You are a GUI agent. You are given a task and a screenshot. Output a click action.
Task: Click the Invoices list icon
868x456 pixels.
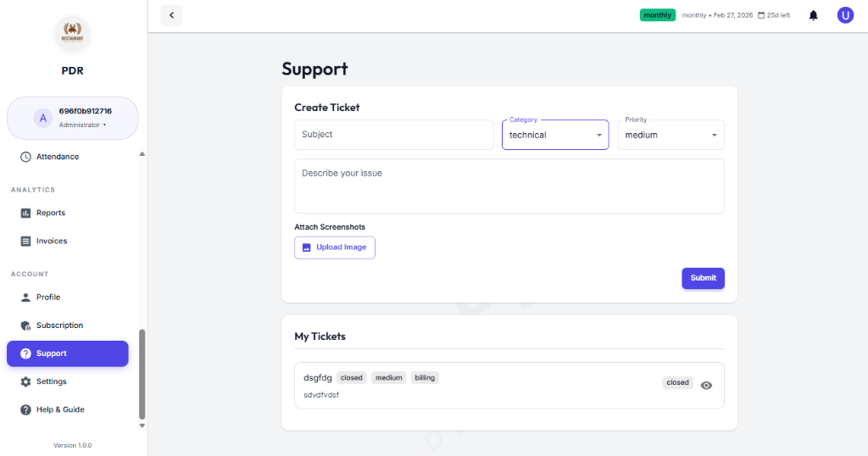coord(25,242)
